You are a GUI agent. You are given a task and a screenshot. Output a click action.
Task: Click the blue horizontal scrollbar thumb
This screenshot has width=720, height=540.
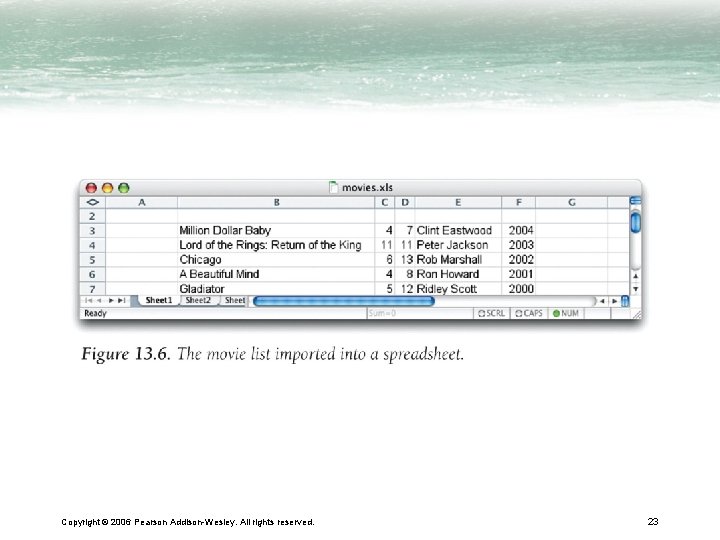(344, 301)
